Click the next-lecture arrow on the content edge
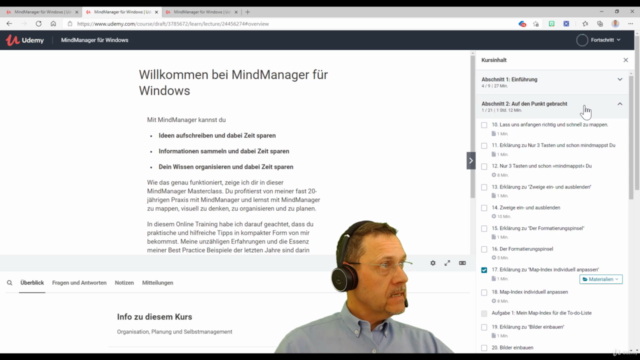Screen dimensions: 640x360 tap(471, 160)
